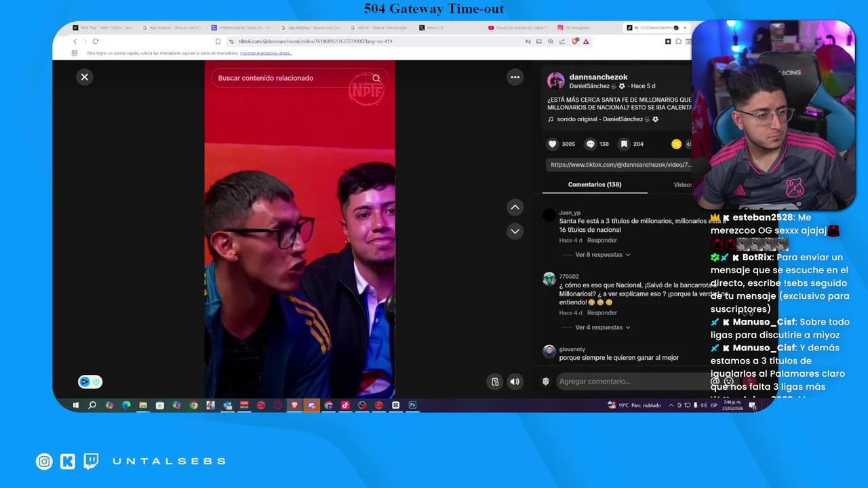Click the Brave shield icon in address bar
The width and height of the screenshot is (868, 488).
pos(575,41)
